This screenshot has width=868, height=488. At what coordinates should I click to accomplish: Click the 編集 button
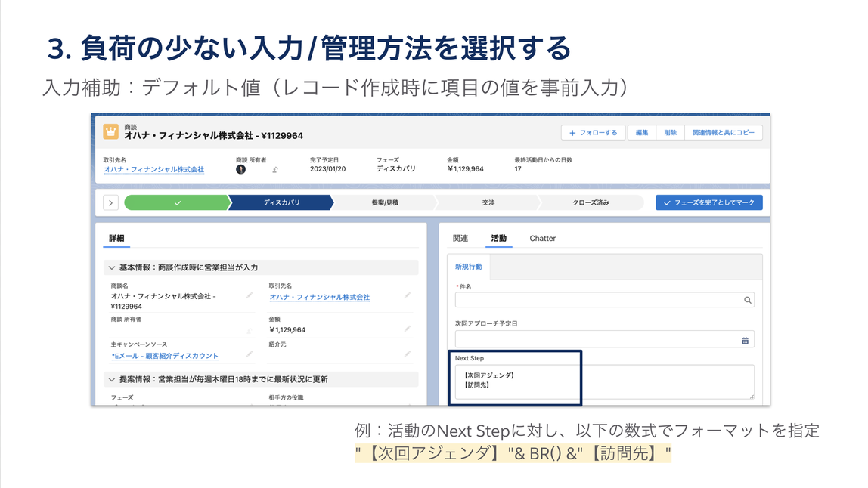pos(642,133)
